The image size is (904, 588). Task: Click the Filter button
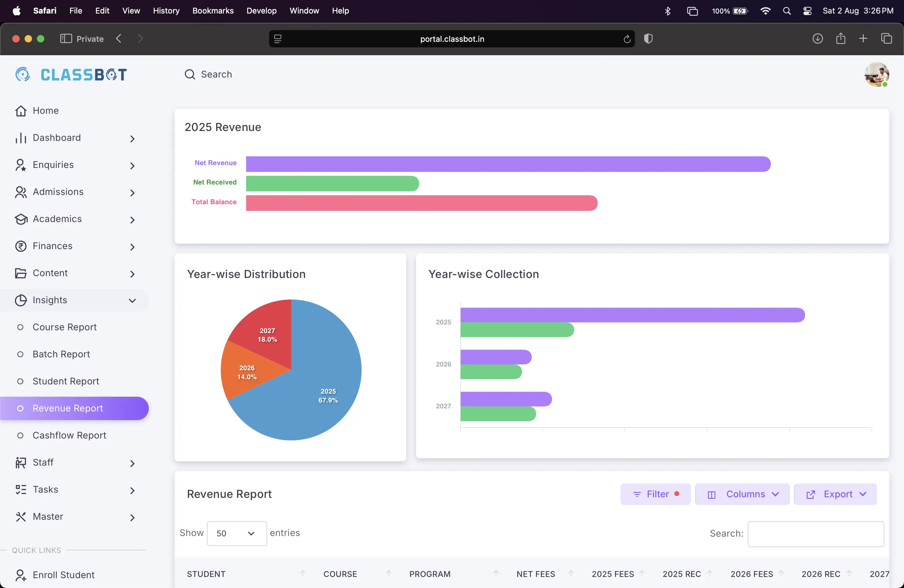pos(655,494)
